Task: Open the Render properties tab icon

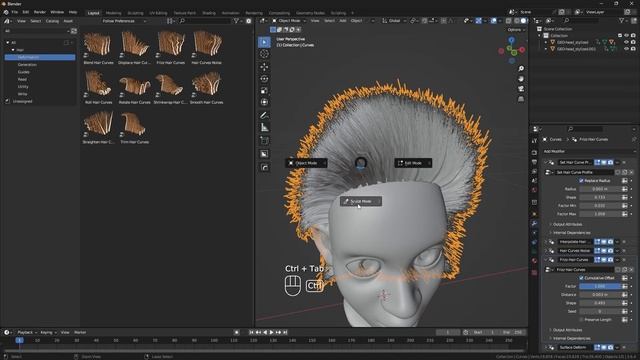Action: coord(534,153)
